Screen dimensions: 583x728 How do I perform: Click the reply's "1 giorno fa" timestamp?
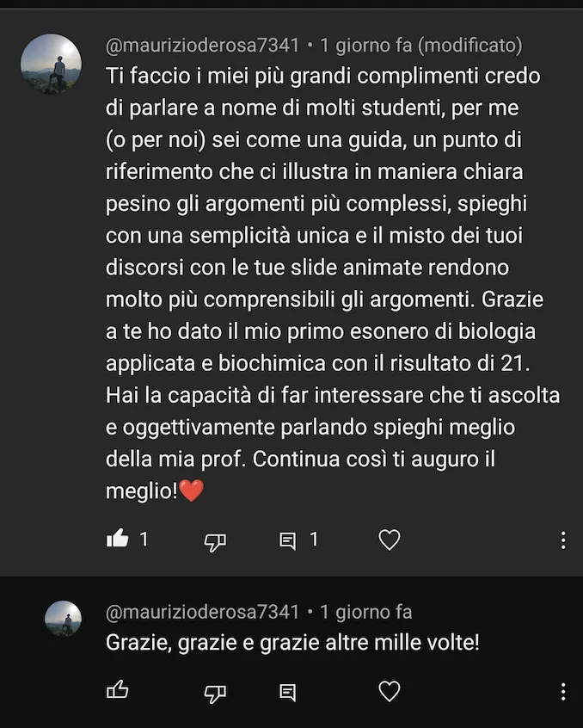pyautogui.click(x=366, y=612)
